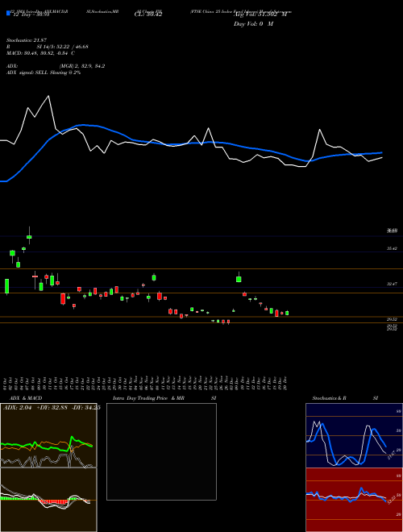Select the '12 Day=30.93' moving average label
Viewport: 403px width, 532px height.
[31, 15]
